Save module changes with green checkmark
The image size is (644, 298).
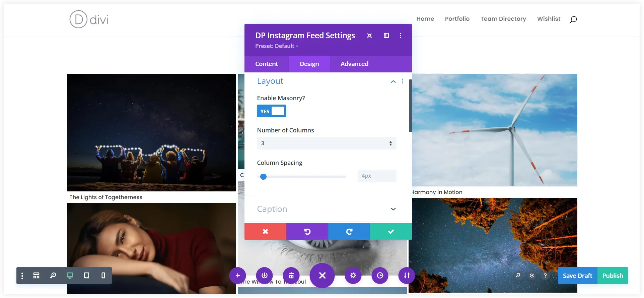click(391, 232)
